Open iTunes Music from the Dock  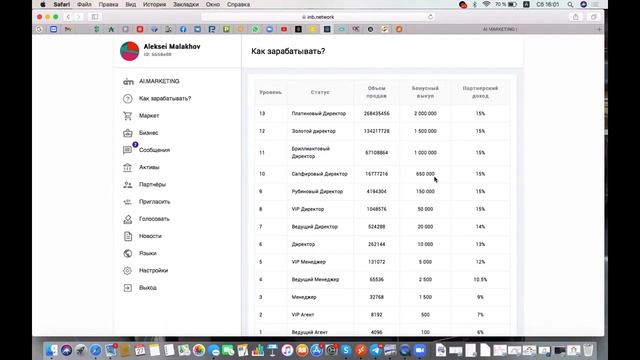(287, 350)
